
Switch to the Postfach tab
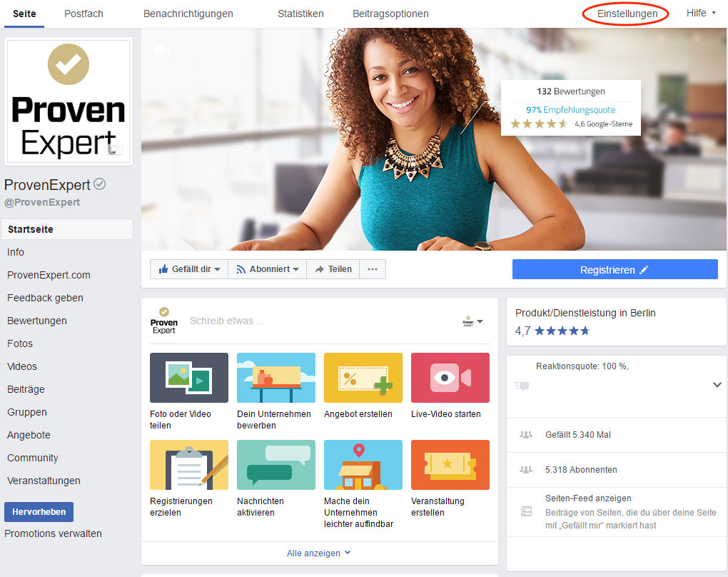(84, 14)
